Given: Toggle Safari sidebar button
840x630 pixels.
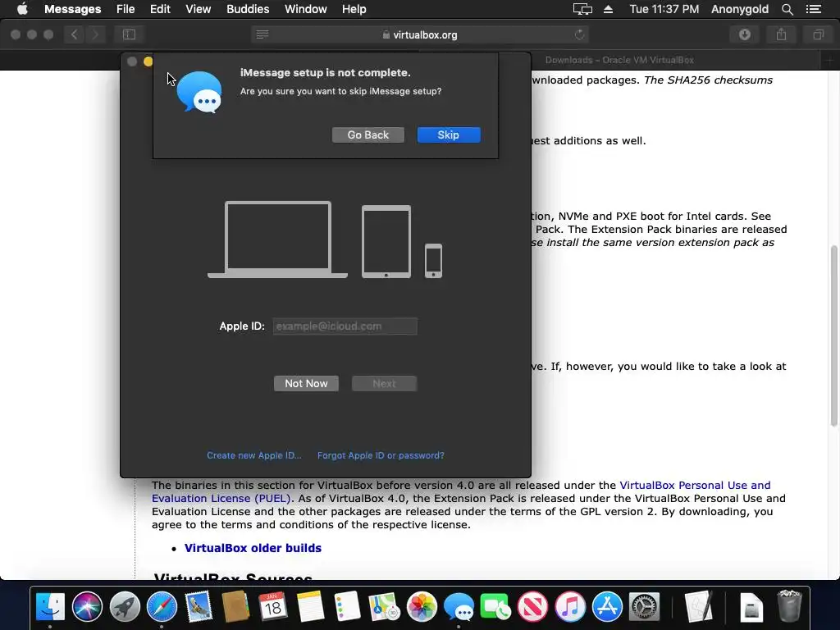Looking at the screenshot, I should [x=129, y=34].
